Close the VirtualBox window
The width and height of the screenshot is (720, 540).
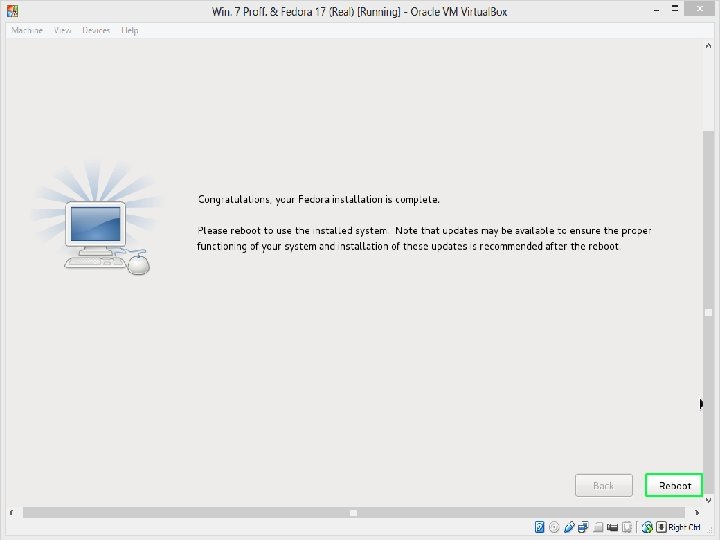point(700,9)
